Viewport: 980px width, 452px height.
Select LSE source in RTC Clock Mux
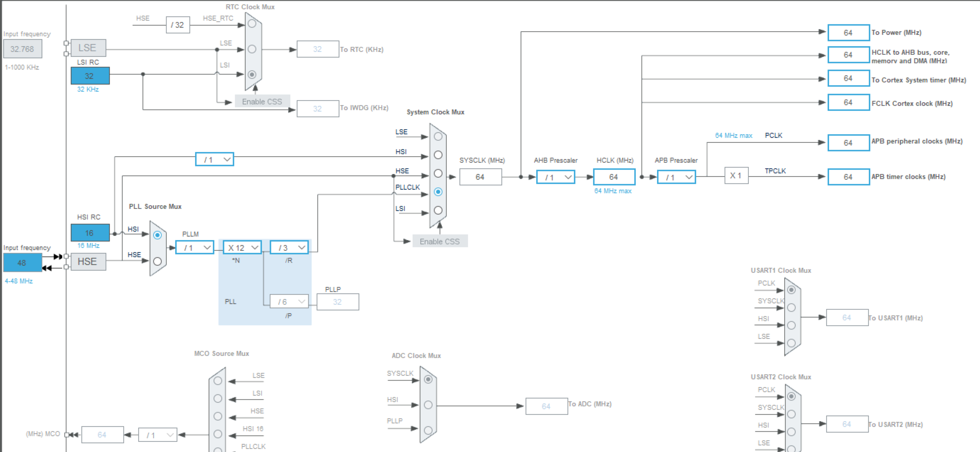(252, 49)
